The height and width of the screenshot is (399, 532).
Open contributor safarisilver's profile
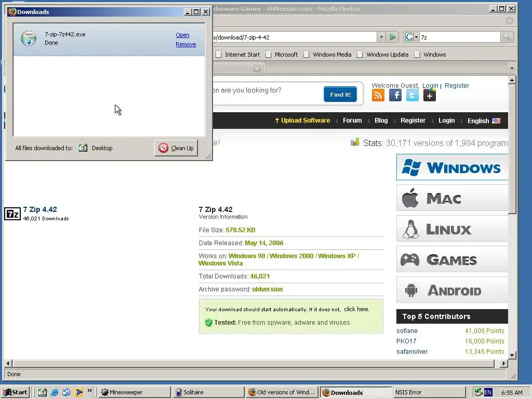tap(412, 352)
